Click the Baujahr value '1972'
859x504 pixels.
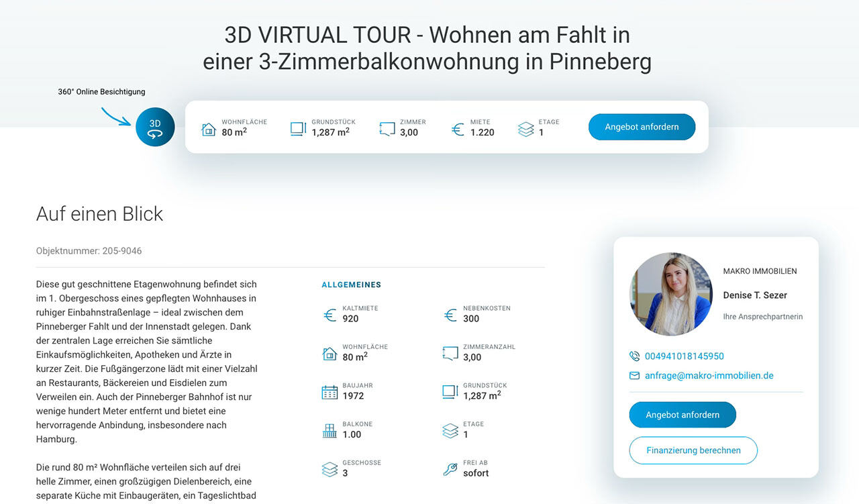353,396
